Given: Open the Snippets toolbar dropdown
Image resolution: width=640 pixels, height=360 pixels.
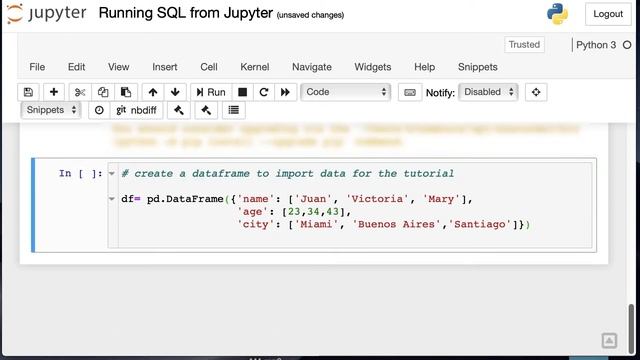Looking at the screenshot, I should (x=51, y=110).
